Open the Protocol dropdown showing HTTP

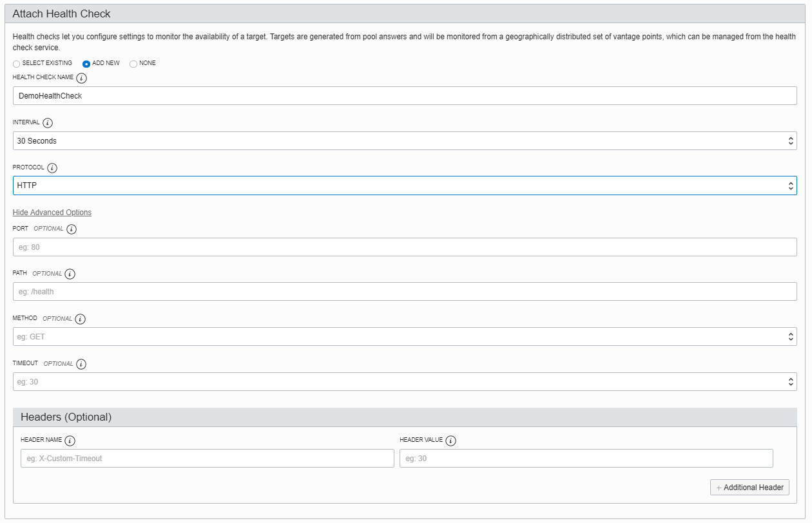(x=405, y=185)
